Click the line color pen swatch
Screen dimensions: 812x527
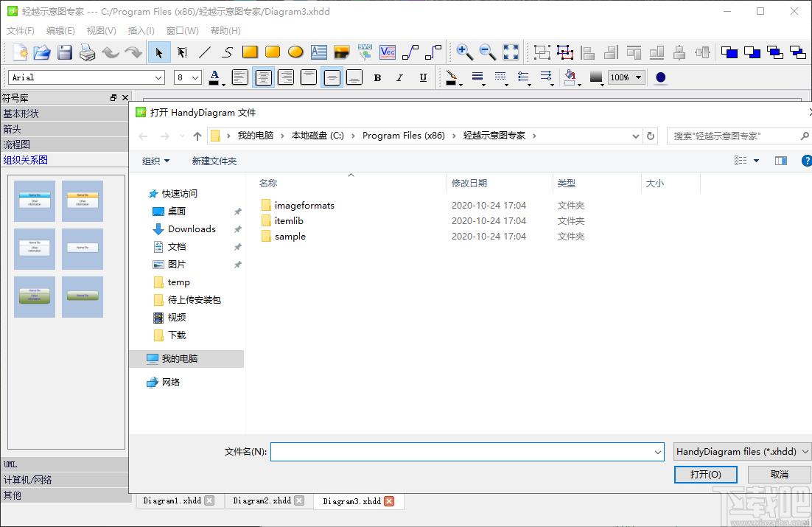451,77
